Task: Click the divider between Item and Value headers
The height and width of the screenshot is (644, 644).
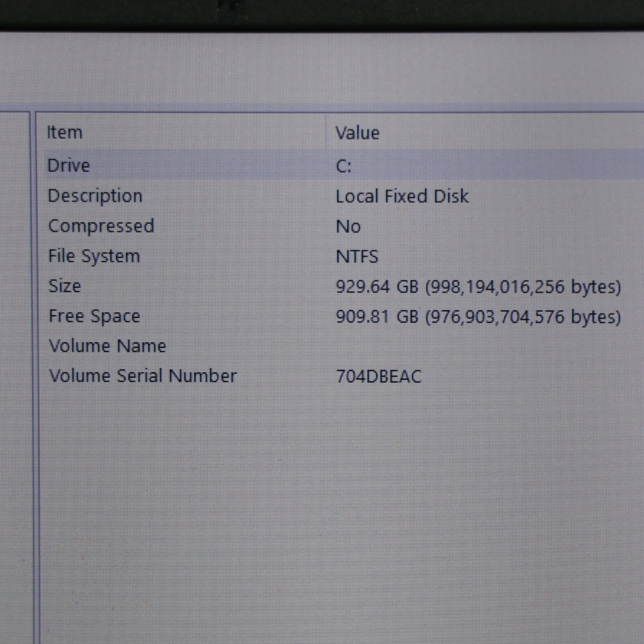Action: coord(327,132)
